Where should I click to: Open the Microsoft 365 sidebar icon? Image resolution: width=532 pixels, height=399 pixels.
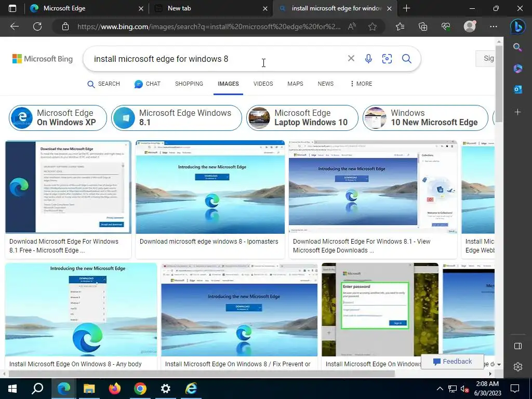(x=517, y=69)
